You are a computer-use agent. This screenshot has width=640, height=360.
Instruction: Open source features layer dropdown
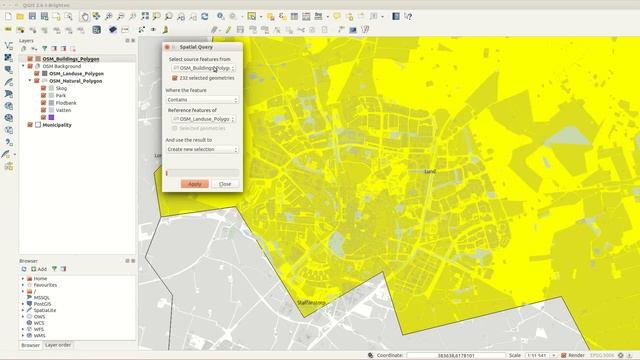point(203,68)
